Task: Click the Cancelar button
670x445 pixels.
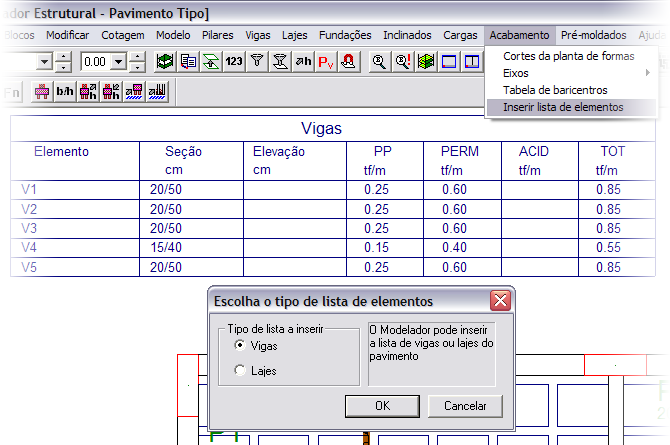Action: [464, 406]
